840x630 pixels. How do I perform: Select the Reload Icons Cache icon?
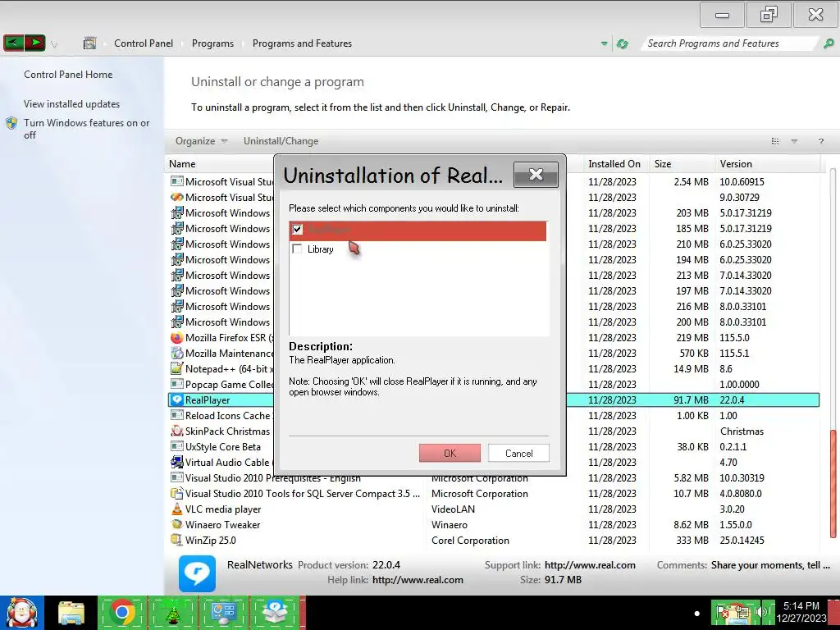coord(177,416)
